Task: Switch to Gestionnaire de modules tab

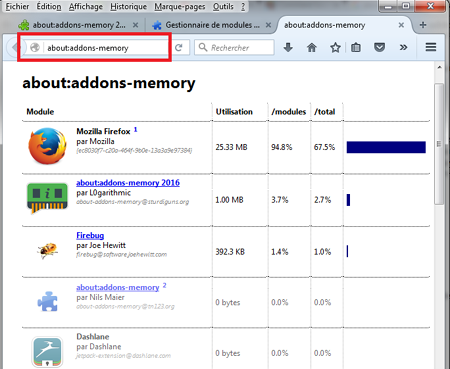Action: tap(212, 25)
